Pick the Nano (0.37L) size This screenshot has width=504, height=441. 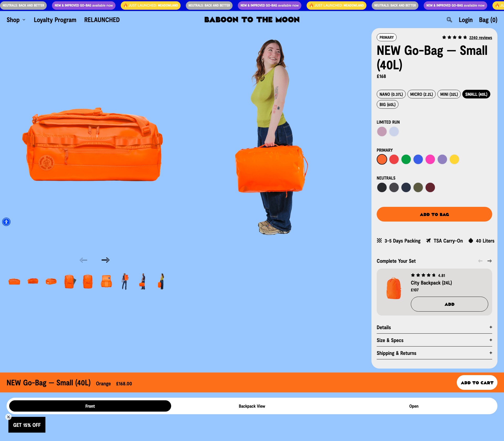[391, 94]
